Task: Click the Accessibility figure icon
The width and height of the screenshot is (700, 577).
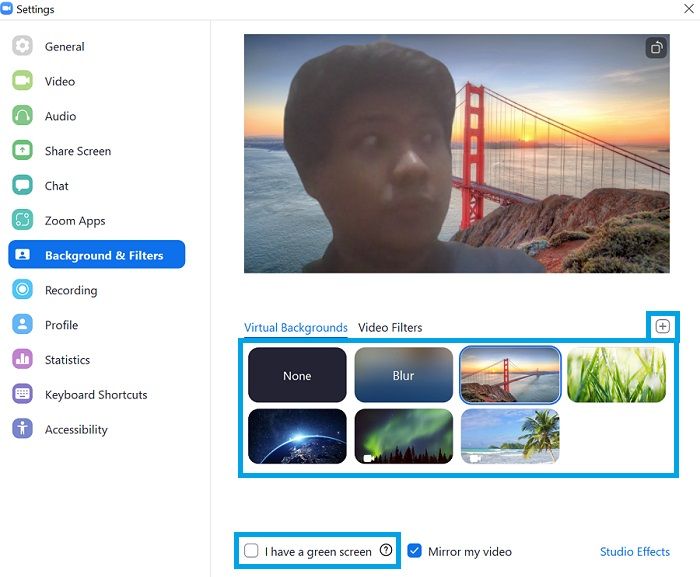Action: [22, 429]
